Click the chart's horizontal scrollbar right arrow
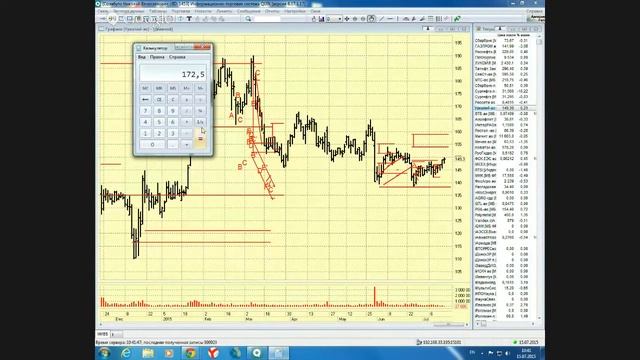Image resolution: width=640 pixels, height=360 pixels. 467,325
